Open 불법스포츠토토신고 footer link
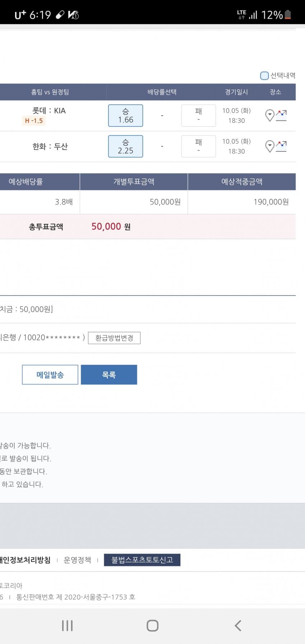305x644 pixels. coord(142,560)
